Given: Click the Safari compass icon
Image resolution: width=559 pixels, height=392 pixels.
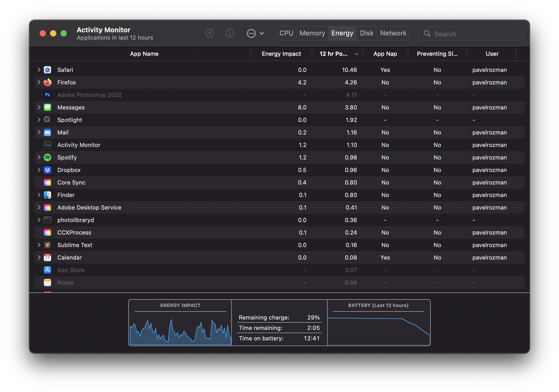Looking at the screenshot, I should [x=47, y=70].
